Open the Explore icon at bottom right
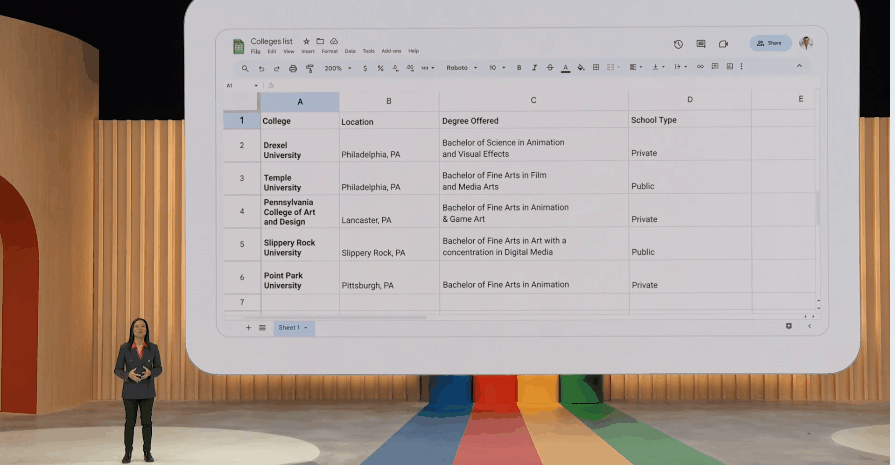The height and width of the screenshot is (465, 895). click(789, 326)
